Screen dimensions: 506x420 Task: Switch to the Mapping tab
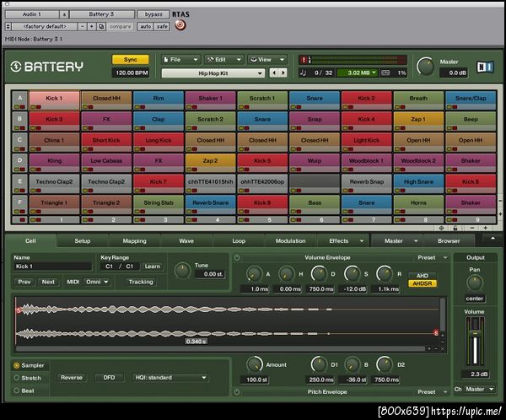pos(134,241)
